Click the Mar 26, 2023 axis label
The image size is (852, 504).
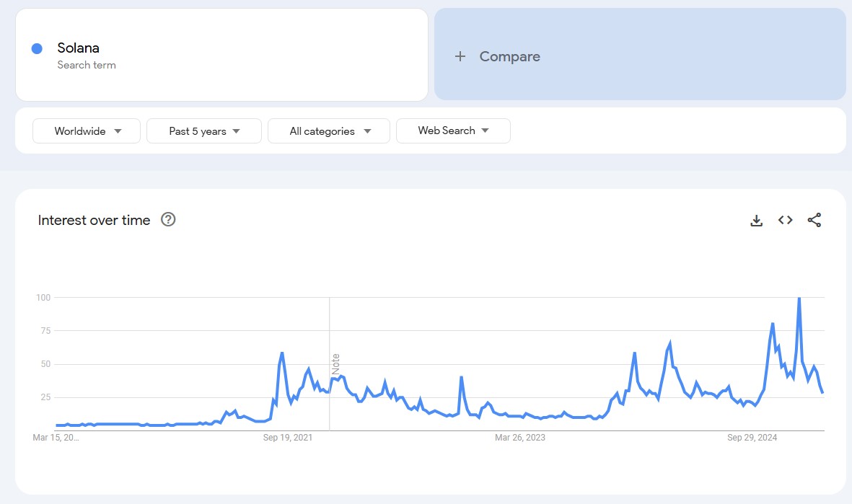520,438
